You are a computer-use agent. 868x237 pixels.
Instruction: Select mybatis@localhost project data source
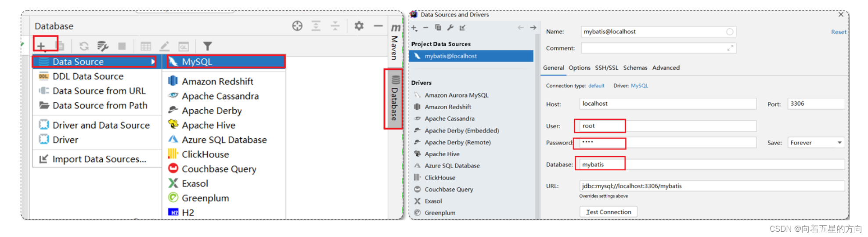471,56
